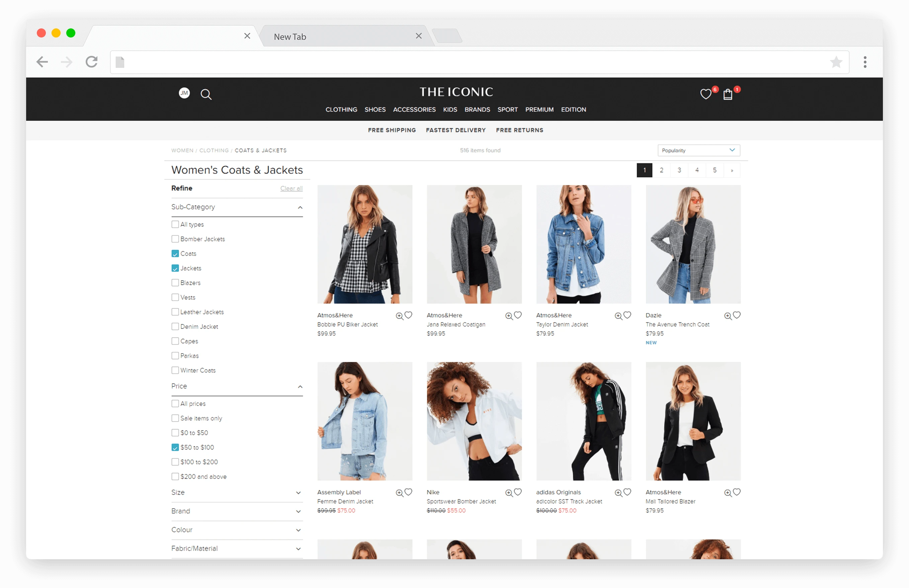Enable the Blazers filter

tap(175, 283)
